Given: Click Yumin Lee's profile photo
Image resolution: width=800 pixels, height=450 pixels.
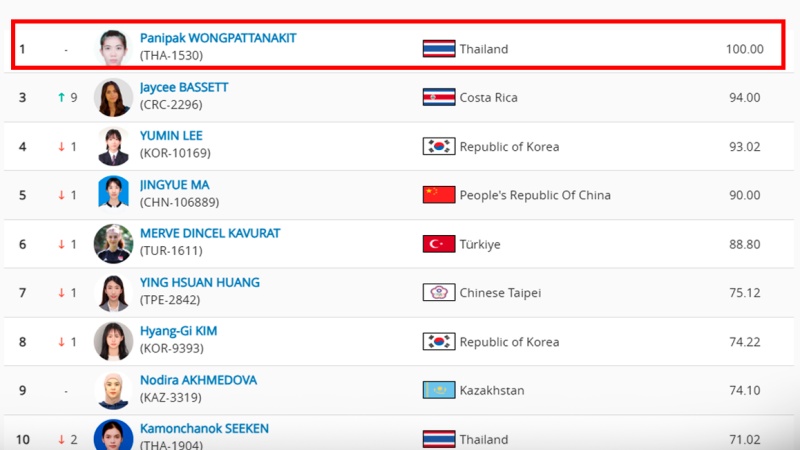Looking at the screenshot, I should 113,146.
